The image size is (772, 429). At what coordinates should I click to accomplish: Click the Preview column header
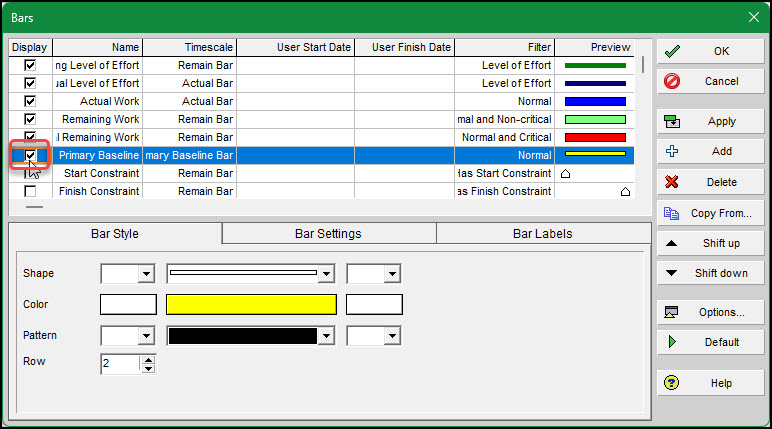click(x=594, y=47)
